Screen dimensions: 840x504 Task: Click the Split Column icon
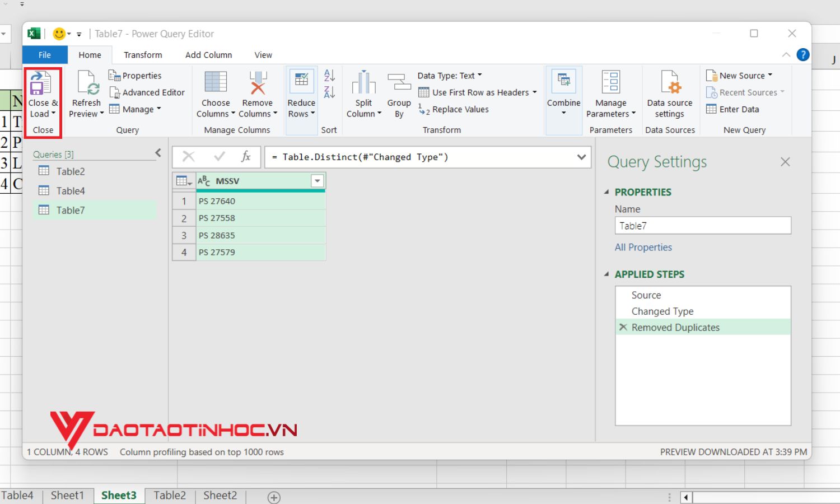[363, 84]
